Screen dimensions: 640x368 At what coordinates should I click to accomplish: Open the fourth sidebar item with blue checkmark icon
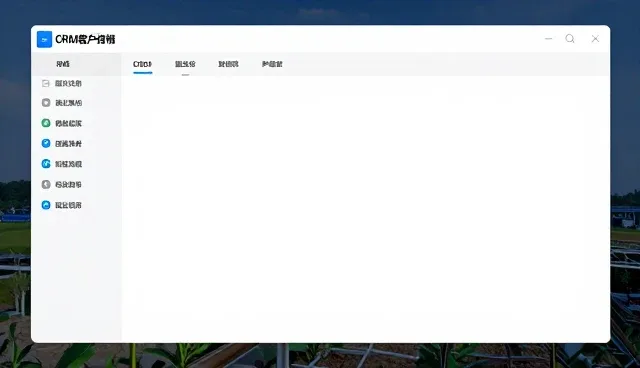click(62, 144)
